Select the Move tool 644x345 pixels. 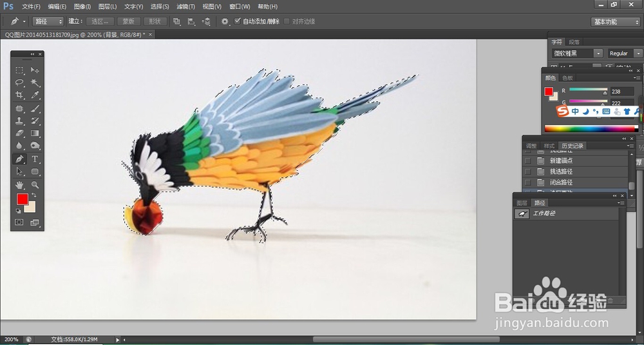(x=35, y=70)
